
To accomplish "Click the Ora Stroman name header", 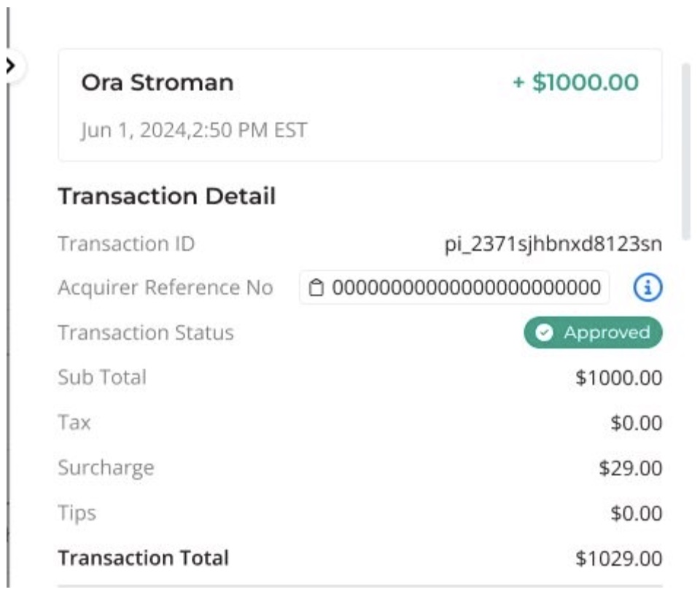I will (x=157, y=82).
